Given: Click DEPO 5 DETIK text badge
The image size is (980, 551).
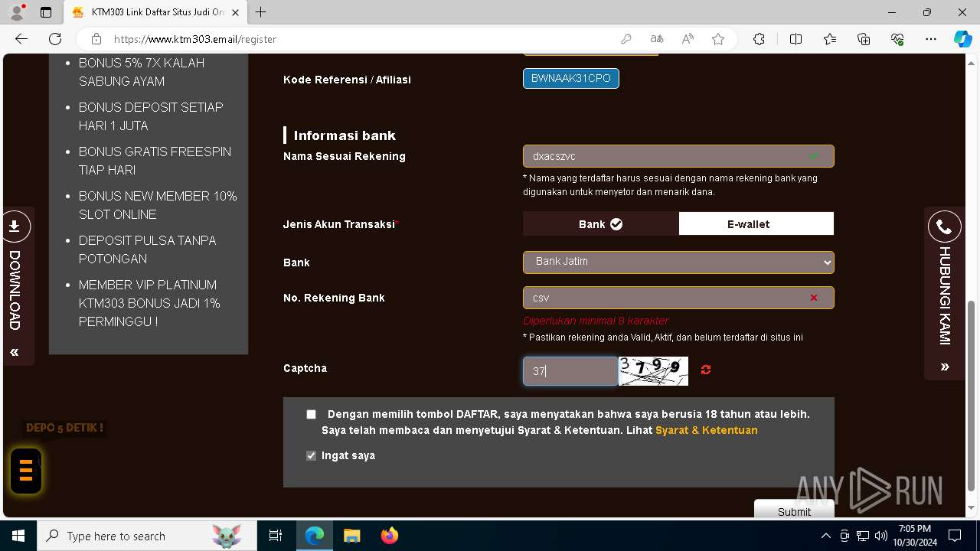Looking at the screenshot, I should (64, 428).
